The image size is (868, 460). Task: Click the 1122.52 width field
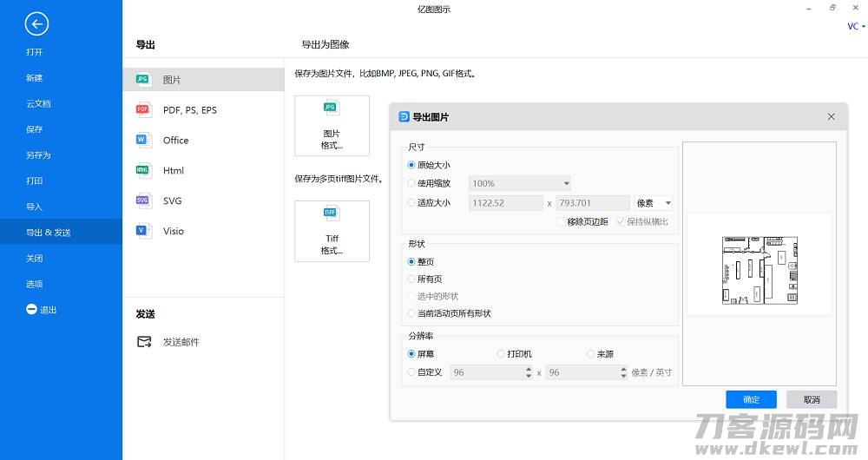[x=505, y=203]
